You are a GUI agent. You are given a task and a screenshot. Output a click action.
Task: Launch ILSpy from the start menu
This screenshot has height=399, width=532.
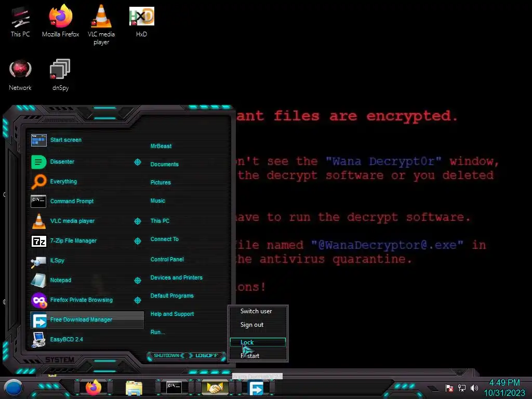point(87,261)
